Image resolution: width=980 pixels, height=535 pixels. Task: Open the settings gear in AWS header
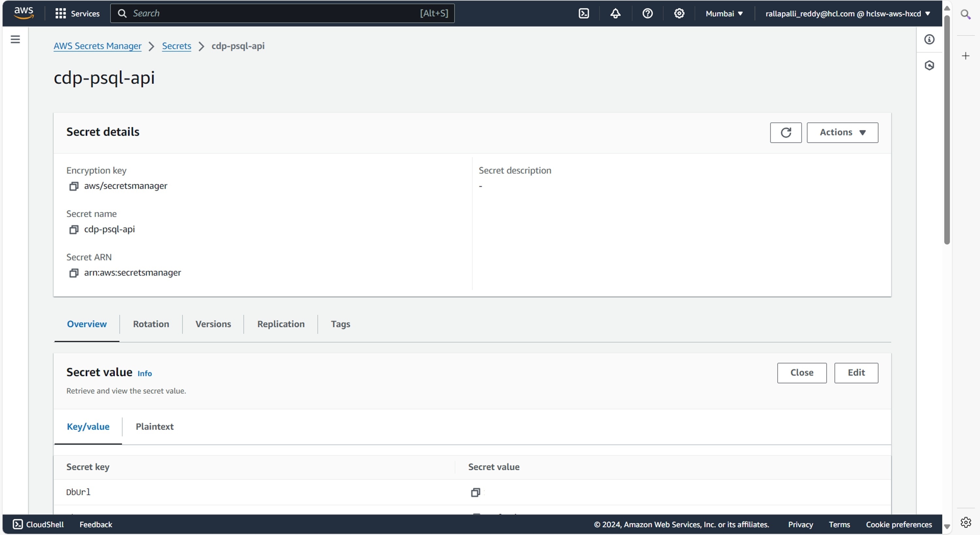tap(679, 14)
